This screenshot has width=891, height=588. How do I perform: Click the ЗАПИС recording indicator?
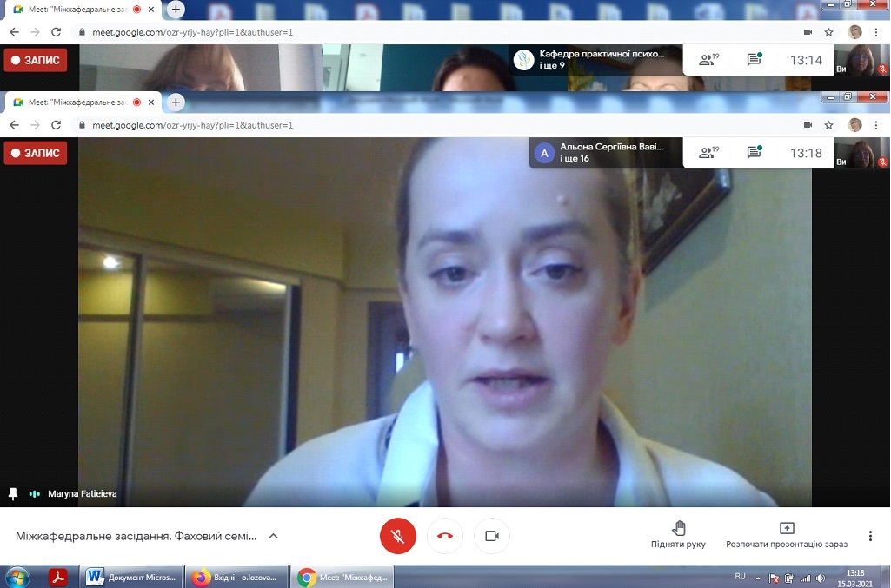36,154
